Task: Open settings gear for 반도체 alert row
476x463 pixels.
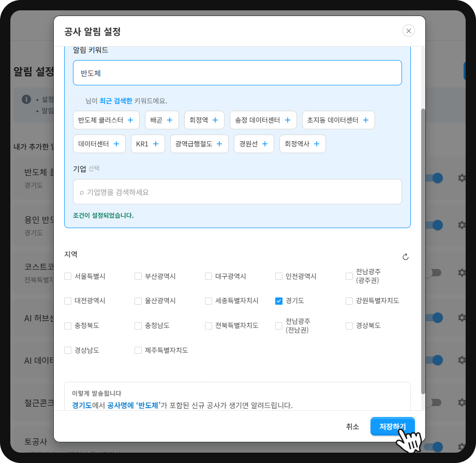Action: (462, 178)
